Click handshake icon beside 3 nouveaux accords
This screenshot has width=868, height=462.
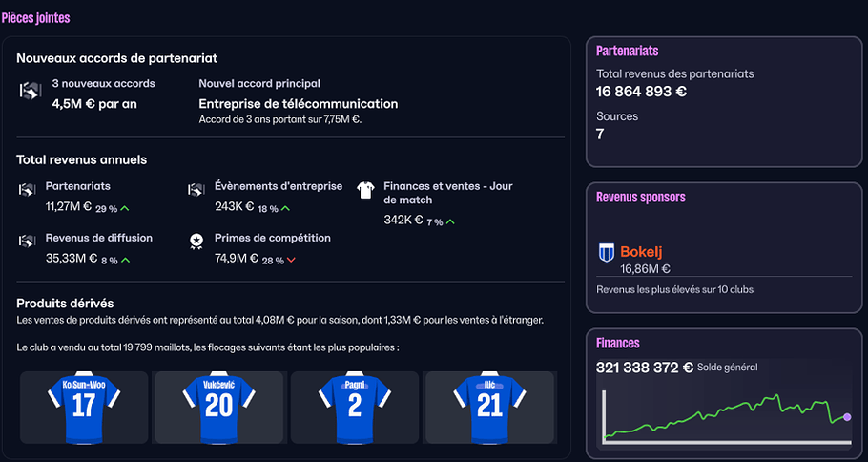tap(31, 91)
